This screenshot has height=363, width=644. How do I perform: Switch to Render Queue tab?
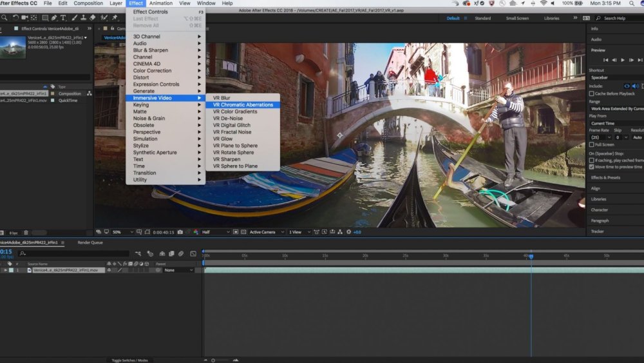point(90,242)
